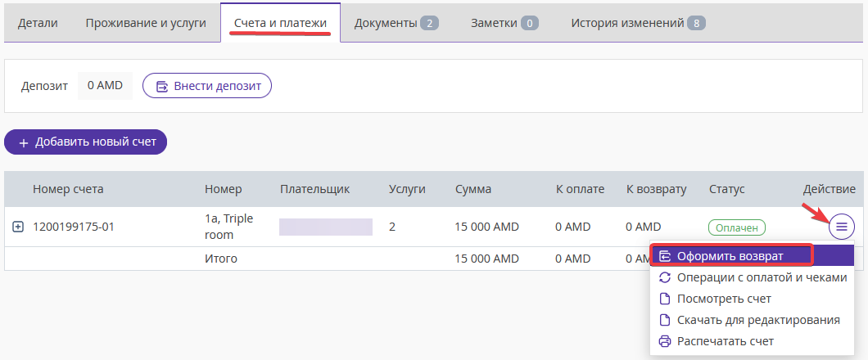The width and height of the screenshot is (868, 360).
Task: Open the История изменений tab
Action: pos(638,23)
